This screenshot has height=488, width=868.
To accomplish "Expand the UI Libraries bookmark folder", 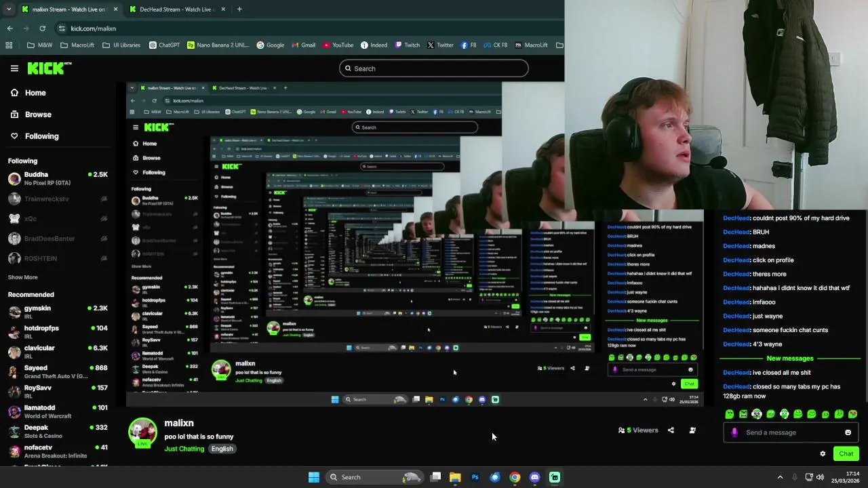I will click(x=121, y=45).
